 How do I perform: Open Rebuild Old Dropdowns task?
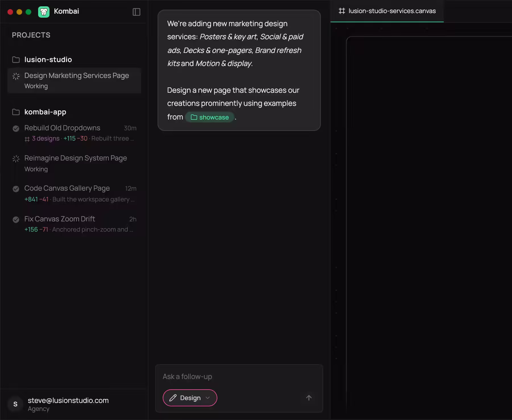(x=74, y=133)
